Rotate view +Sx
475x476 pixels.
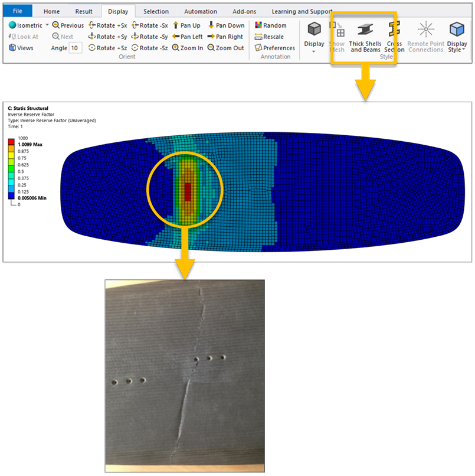pyautogui.click(x=107, y=25)
